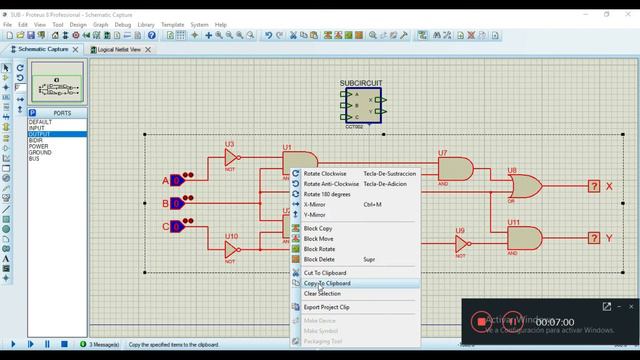The width and height of the screenshot is (640, 360).
Task: Select the Selection Mode arrow tool
Action: point(6,68)
